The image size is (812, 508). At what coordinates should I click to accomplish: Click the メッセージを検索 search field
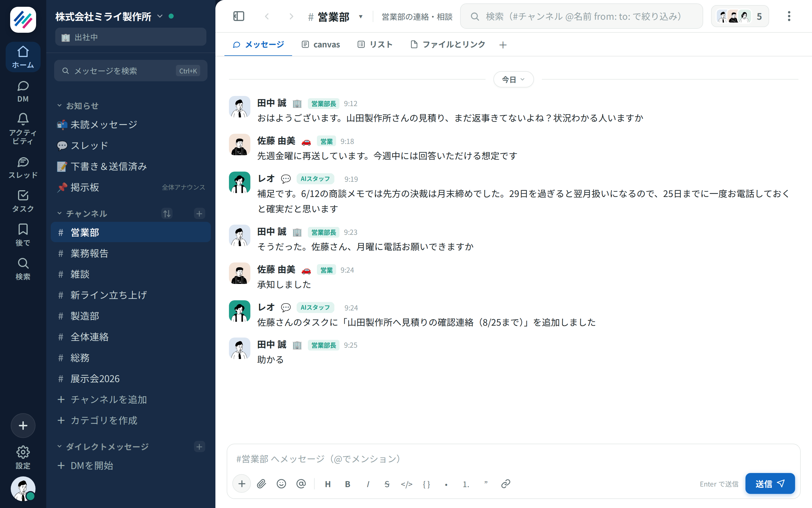point(131,71)
